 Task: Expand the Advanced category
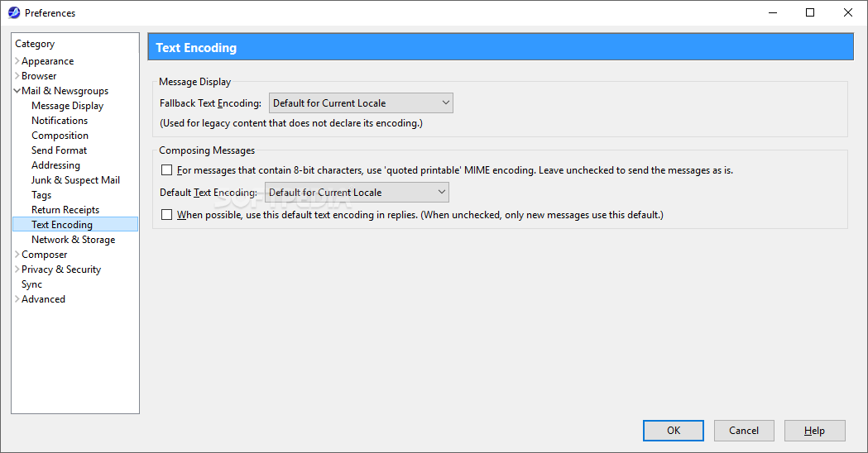click(x=17, y=299)
